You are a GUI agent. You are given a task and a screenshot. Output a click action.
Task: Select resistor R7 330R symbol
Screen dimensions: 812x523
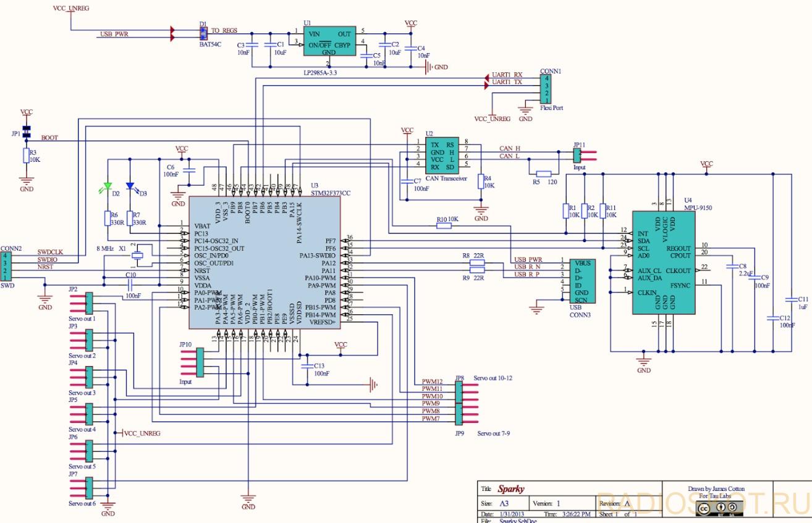pyautogui.click(x=130, y=218)
